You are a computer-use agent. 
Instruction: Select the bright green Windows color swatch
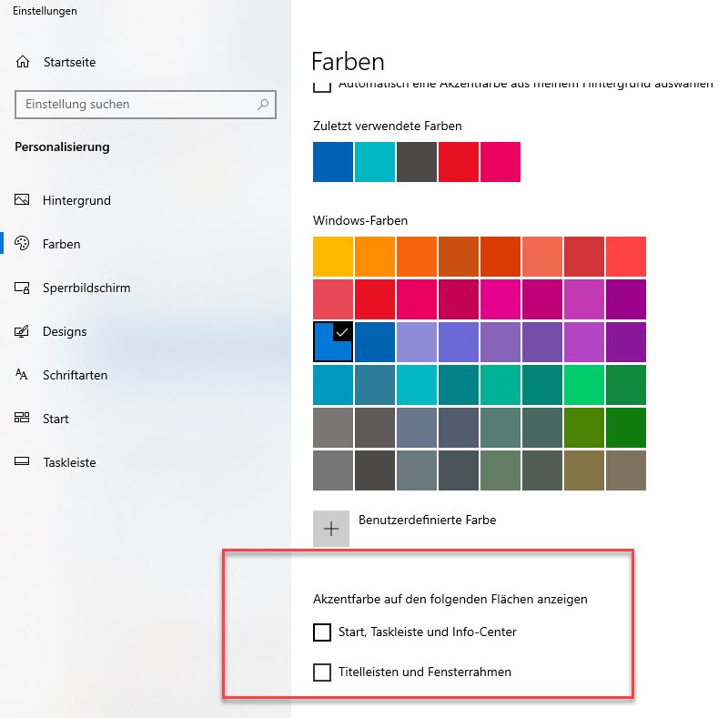coord(584,385)
